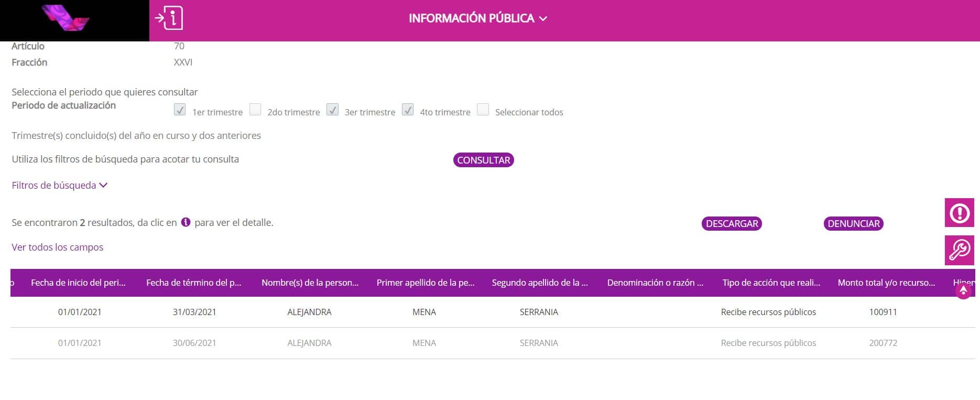Click ALEJANDRA in the 31/03/2021 row
The height and width of the screenshot is (400, 980).
tap(309, 312)
